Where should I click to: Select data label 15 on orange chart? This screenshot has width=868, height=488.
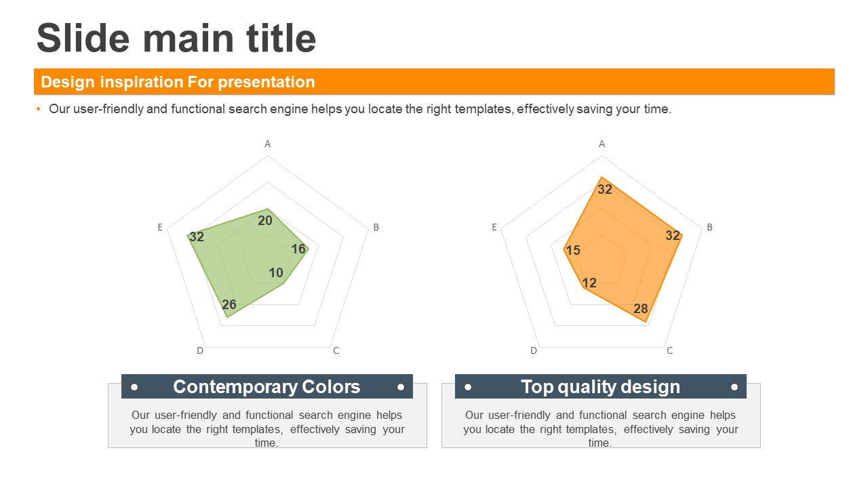(x=573, y=251)
